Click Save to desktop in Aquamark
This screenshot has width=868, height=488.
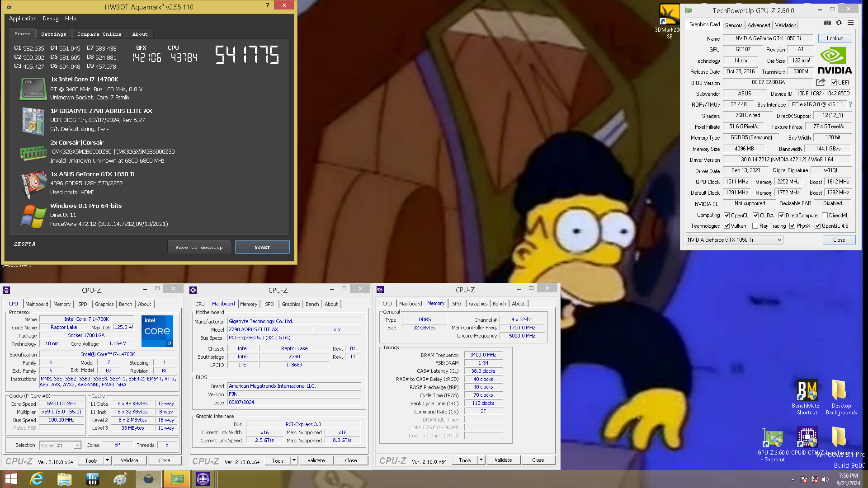pyautogui.click(x=199, y=247)
